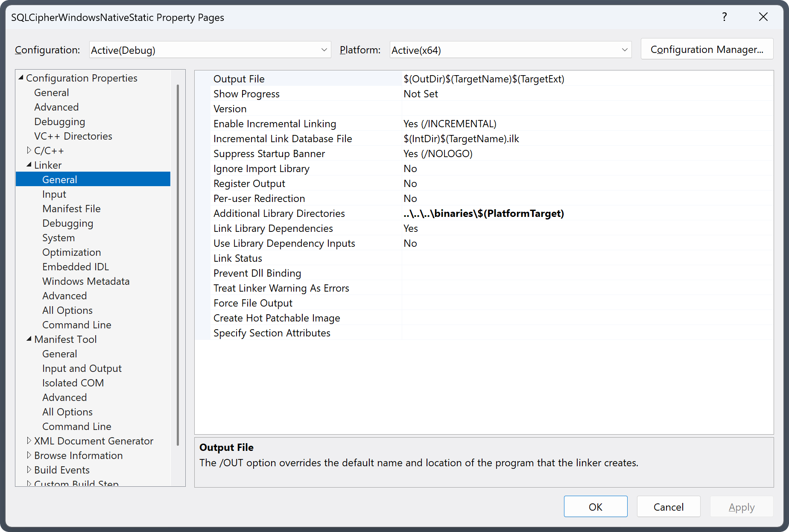The image size is (789, 532).
Task: Select Linker System page
Action: [58, 238]
